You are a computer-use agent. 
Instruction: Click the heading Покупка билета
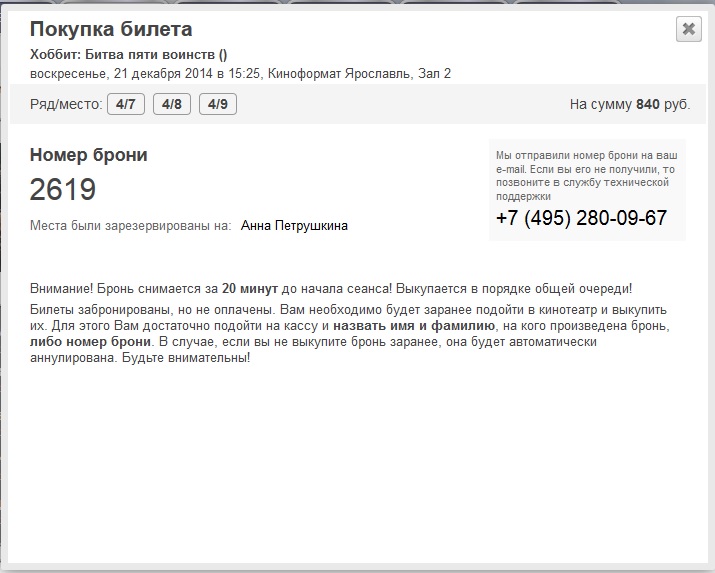point(111,30)
